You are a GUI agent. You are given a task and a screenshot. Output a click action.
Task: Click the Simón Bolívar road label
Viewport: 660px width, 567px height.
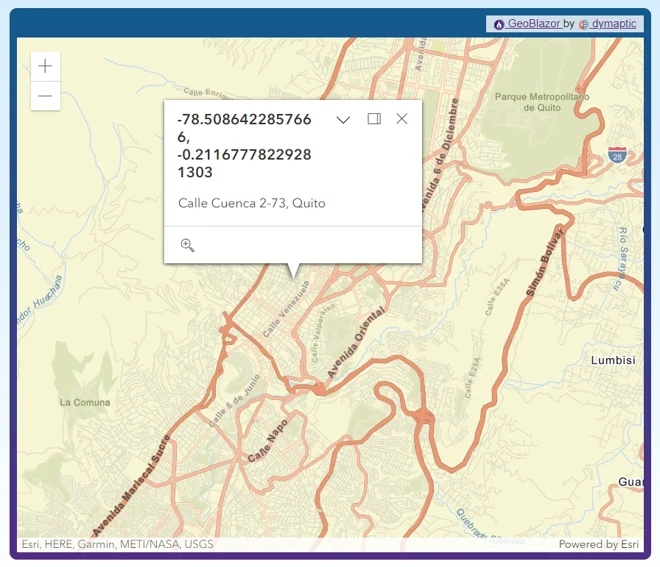pyautogui.click(x=544, y=262)
